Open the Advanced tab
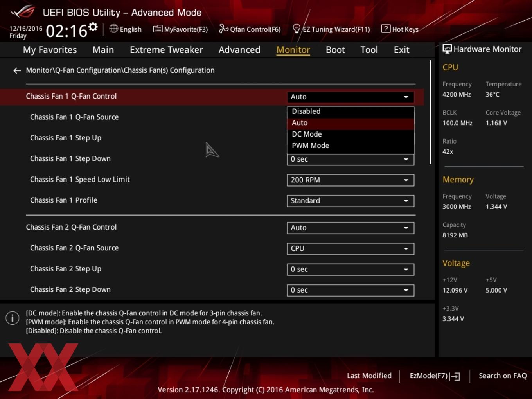 pos(239,50)
